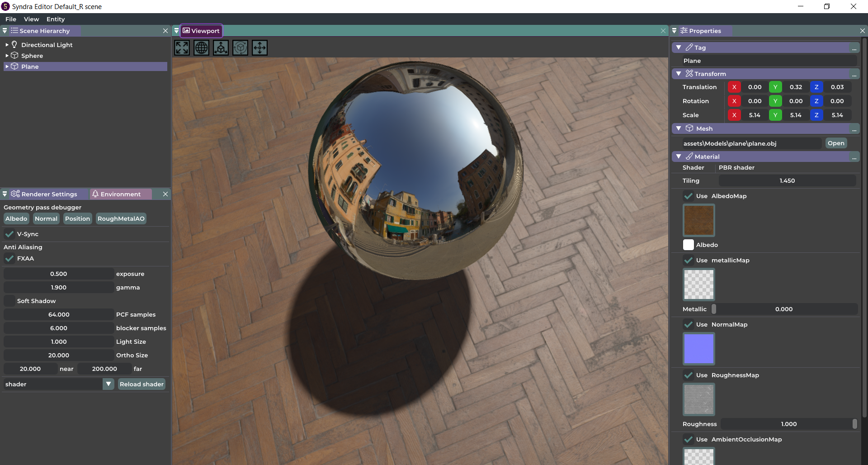Collapse the Mesh section
Screen dimensions: 868x465
tap(679, 128)
